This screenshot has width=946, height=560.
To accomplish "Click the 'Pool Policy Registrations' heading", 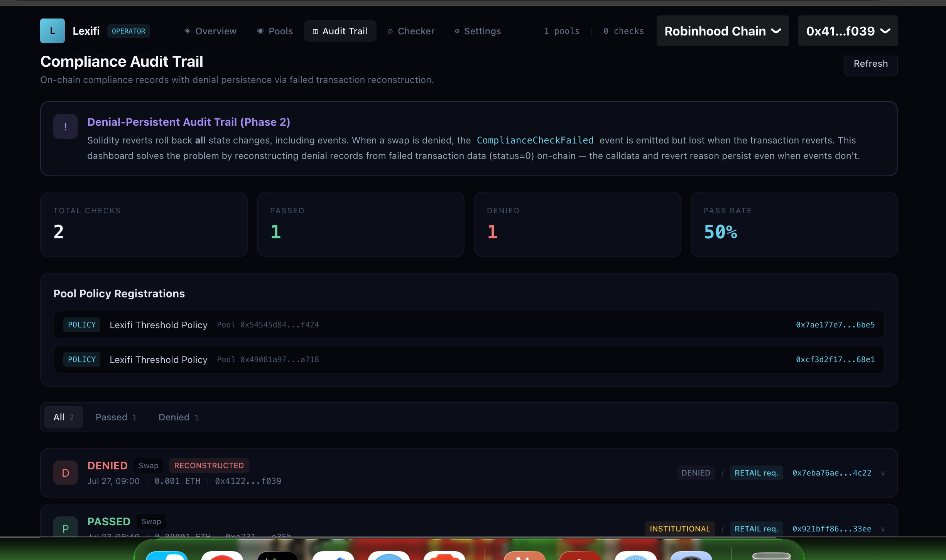I will pyautogui.click(x=119, y=293).
